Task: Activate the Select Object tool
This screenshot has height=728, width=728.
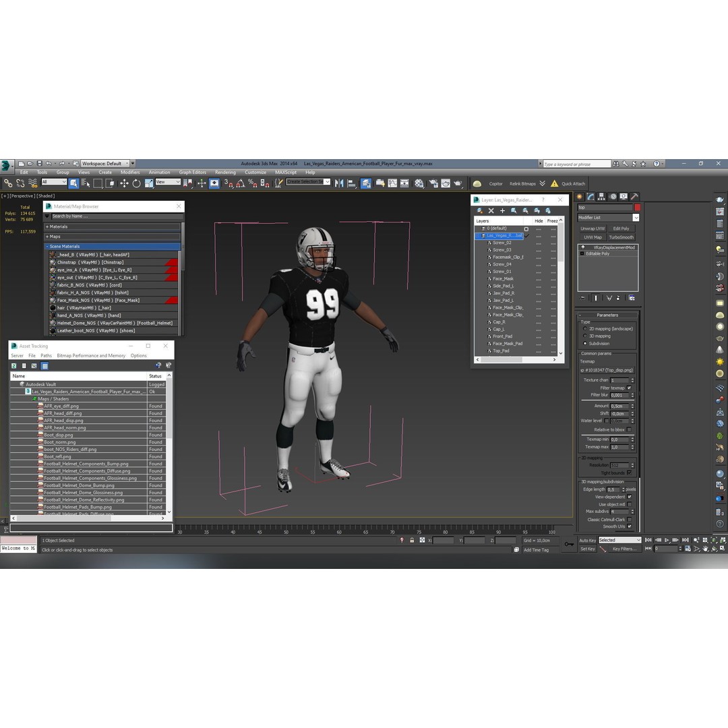Action: coord(74,183)
